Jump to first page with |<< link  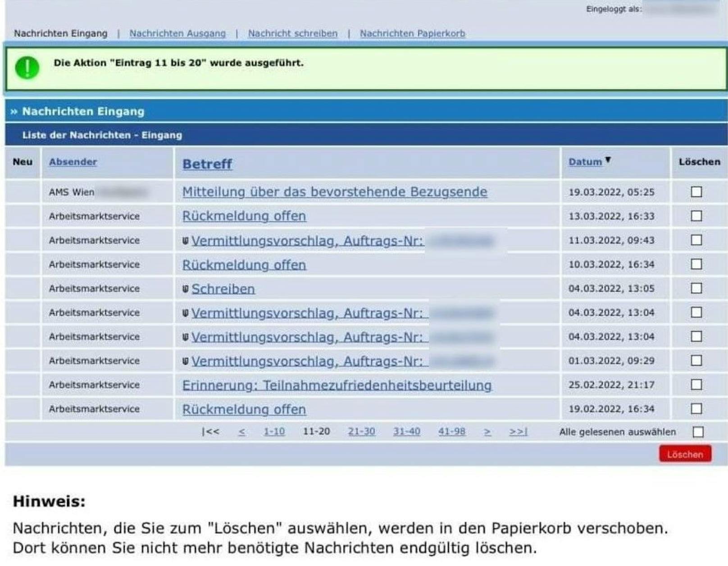point(210,432)
